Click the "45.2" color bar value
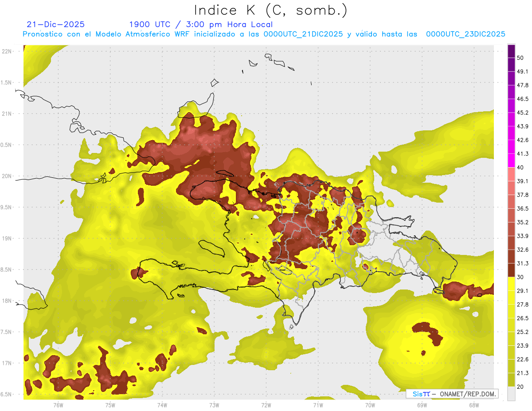Screen dimensions: 532x411 click(x=523, y=113)
